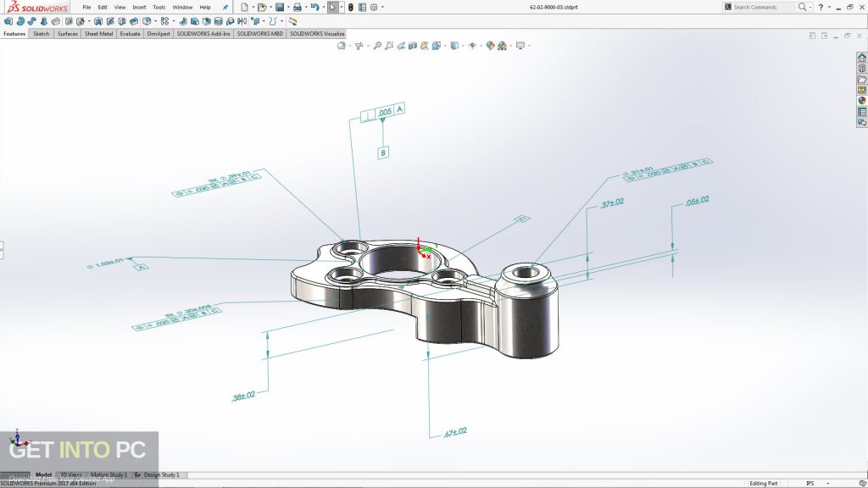The image size is (868, 488).
Task: Expand the View Orientation dropdown
Action: click(444, 46)
